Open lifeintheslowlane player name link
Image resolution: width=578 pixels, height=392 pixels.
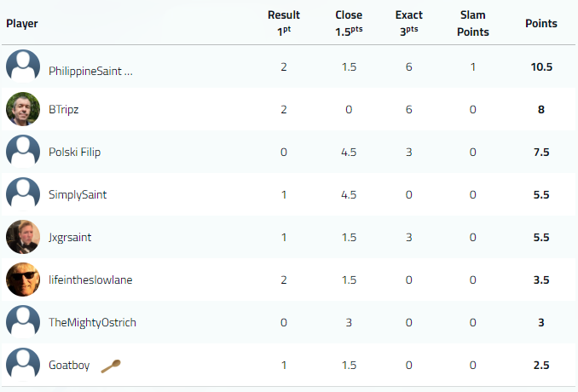point(90,280)
